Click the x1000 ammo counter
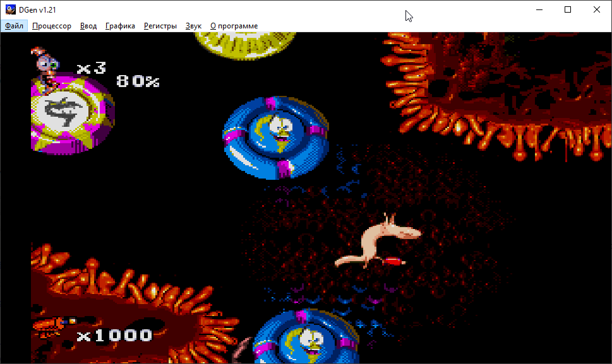Viewport: 612px width, 364px height. (114, 335)
